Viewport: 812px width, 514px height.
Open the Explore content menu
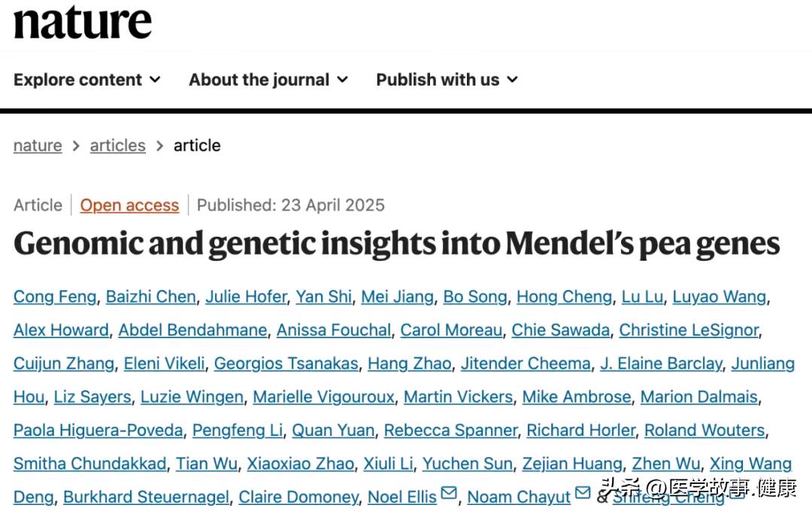pyautogui.click(x=87, y=80)
